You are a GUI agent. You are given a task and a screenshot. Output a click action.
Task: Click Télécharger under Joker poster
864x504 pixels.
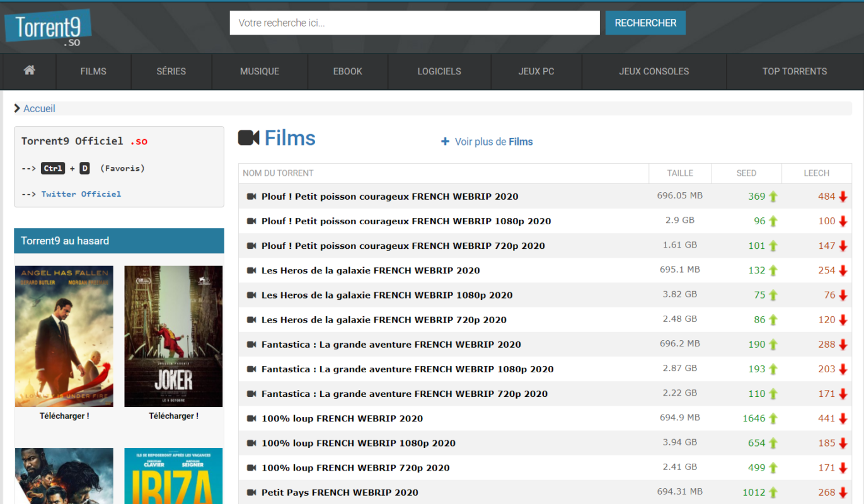tap(173, 416)
